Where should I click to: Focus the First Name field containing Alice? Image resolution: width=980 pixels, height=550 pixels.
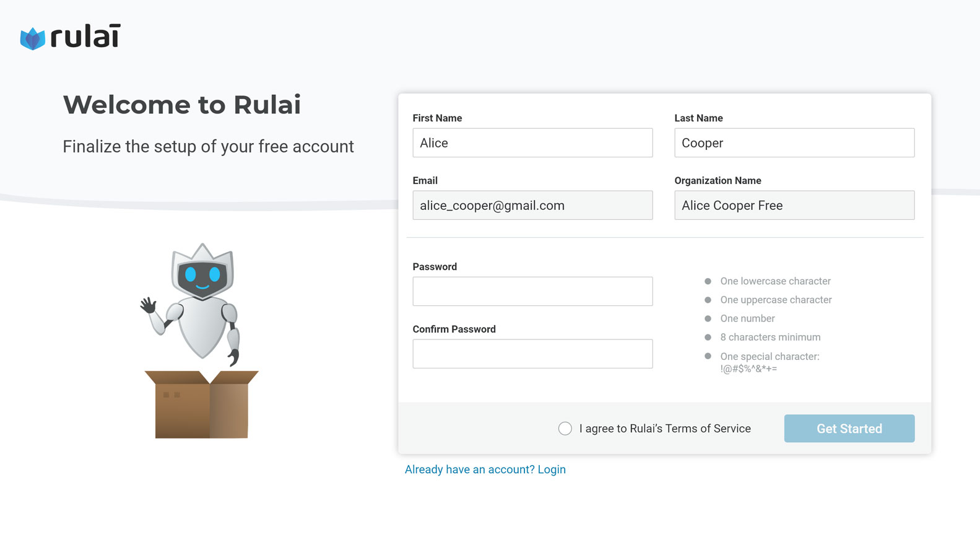[x=532, y=143]
